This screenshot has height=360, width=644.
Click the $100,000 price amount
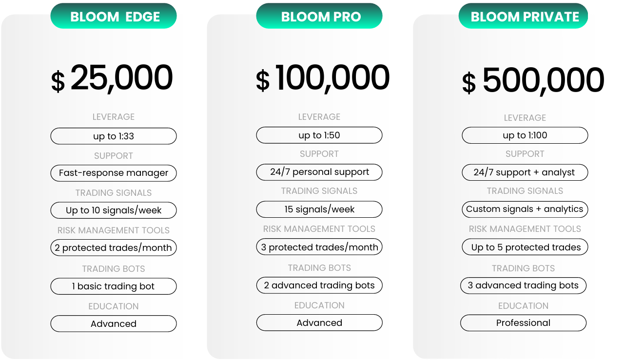(x=323, y=78)
